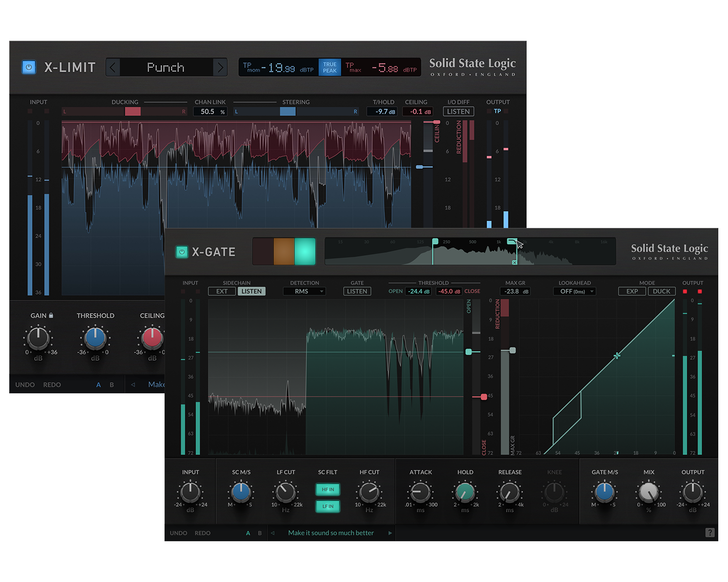728x582 pixels.
Task: Select DUCK mode in X-GATE
Action: click(662, 291)
